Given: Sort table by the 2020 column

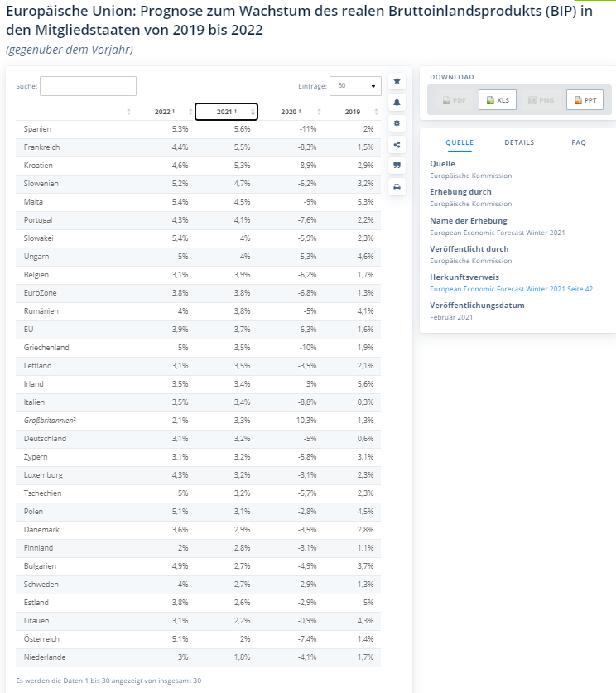Looking at the screenshot, I should tap(291, 112).
